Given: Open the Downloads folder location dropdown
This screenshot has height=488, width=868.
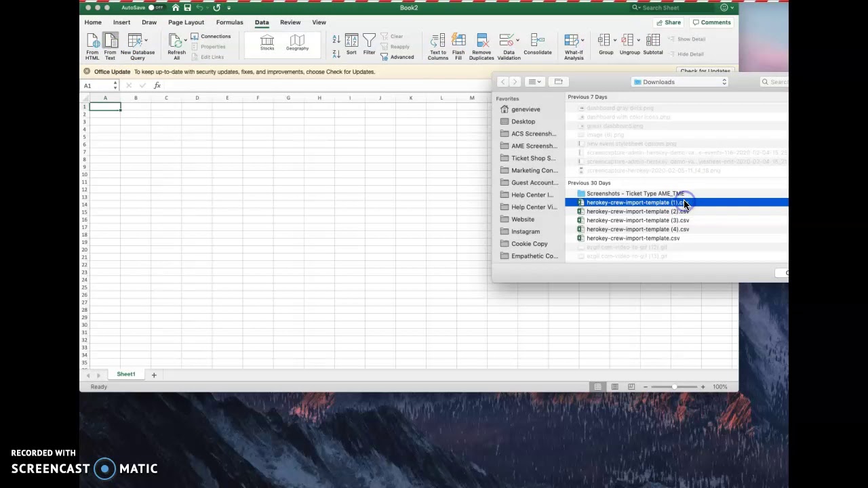Looking at the screenshot, I should pos(680,82).
